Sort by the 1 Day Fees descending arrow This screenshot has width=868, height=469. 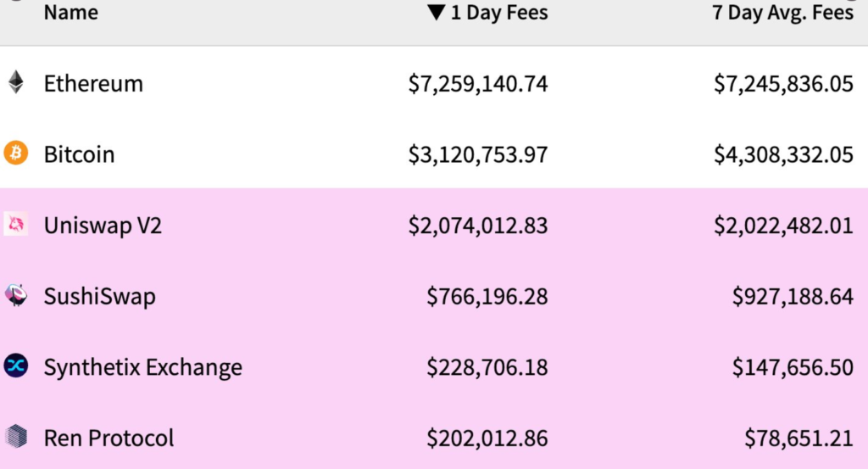pos(436,13)
